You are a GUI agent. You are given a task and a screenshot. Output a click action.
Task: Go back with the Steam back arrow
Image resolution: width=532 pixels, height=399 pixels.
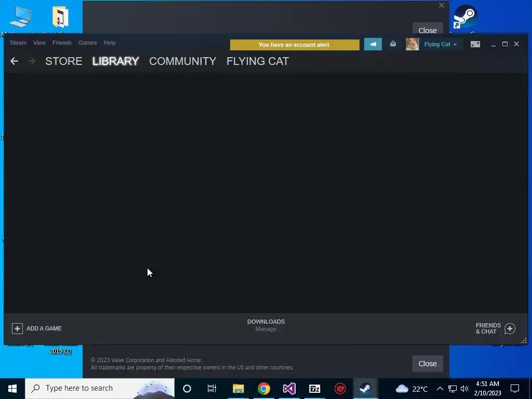14,61
